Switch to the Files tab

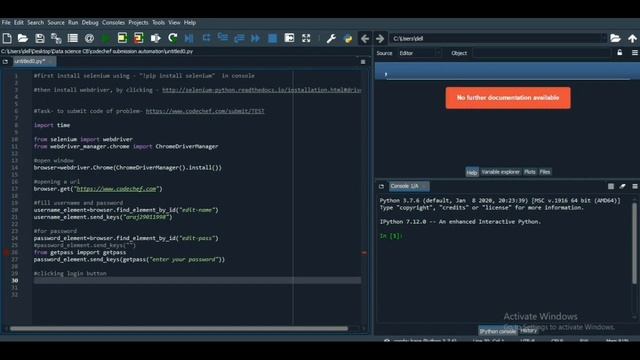(545, 172)
